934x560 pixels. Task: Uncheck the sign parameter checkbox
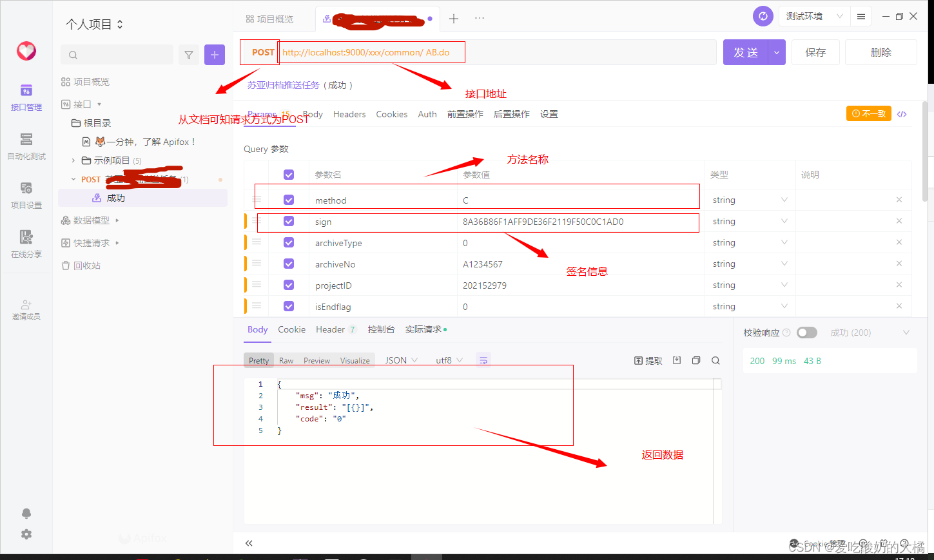coord(288,221)
